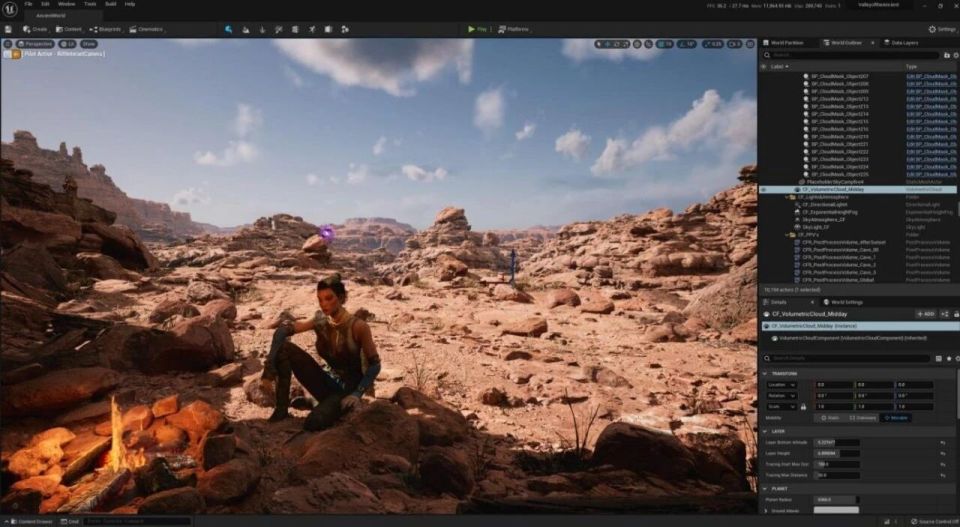Switch to Foliage mode icon
This screenshot has width=960, height=527.
tap(262, 29)
